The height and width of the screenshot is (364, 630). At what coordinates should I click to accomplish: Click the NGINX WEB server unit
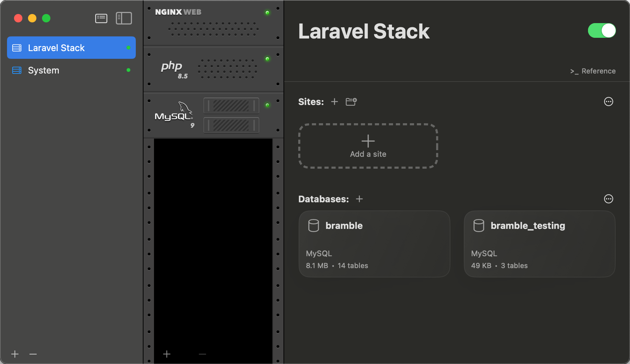click(x=213, y=23)
